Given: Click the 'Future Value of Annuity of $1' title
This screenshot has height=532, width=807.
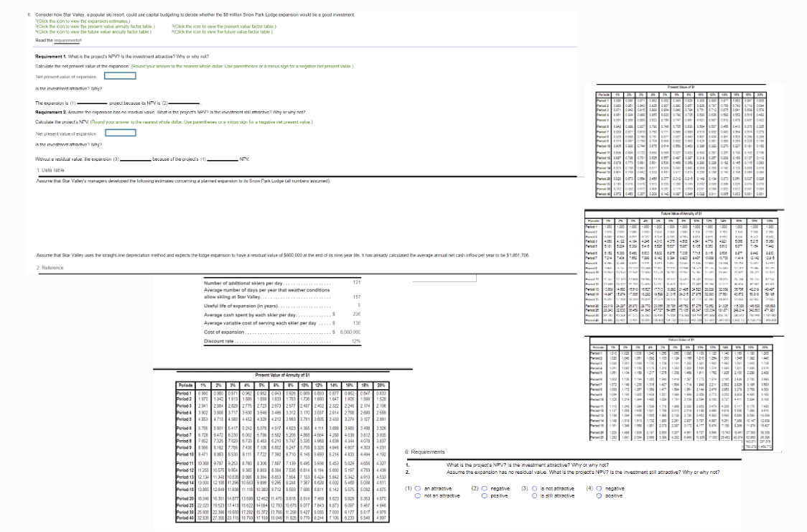Looking at the screenshot, I should (x=681, y=213).
